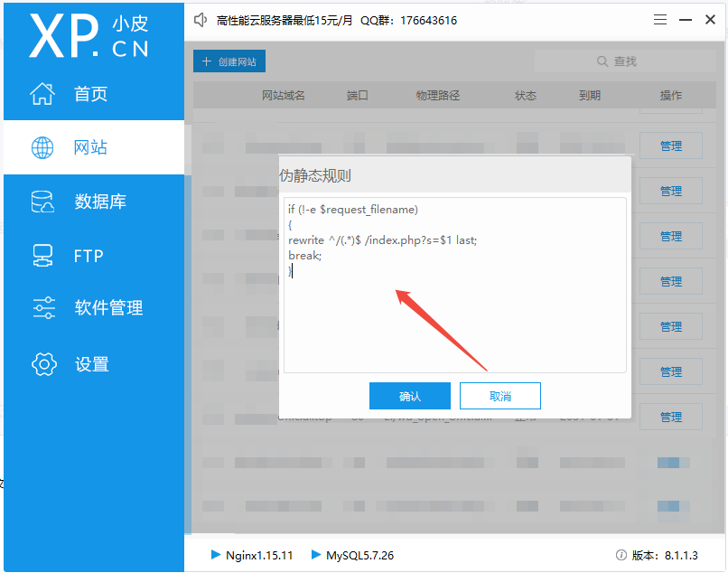Confirm rewrite rules with 确认 button

[x=410, y=396]
